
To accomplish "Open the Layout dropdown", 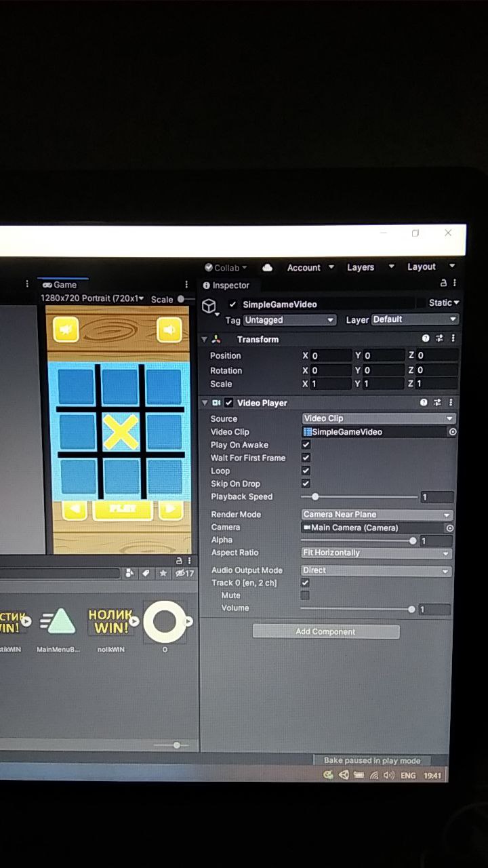I will tap(431, 267).
